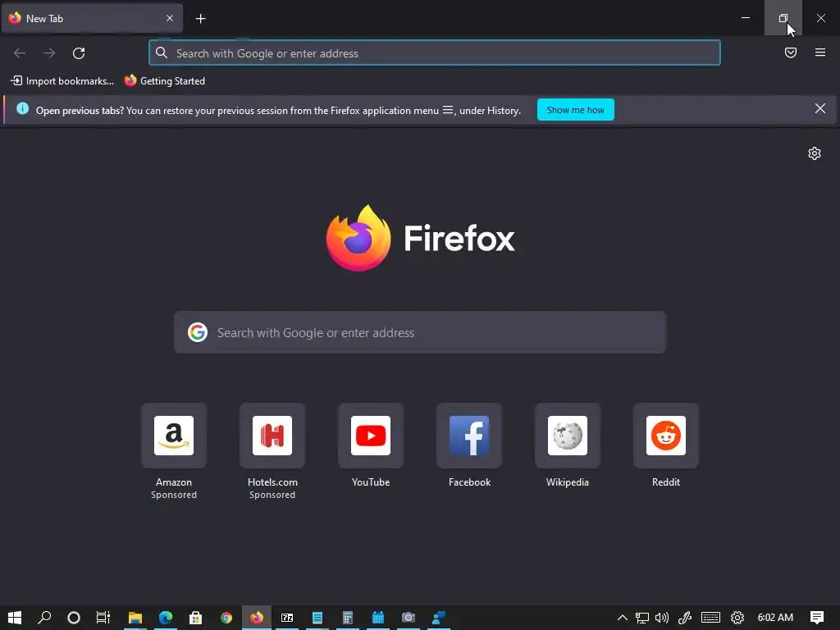840x630 pixels.
Task: Open Camera app from taskbar
Action: 409,618
